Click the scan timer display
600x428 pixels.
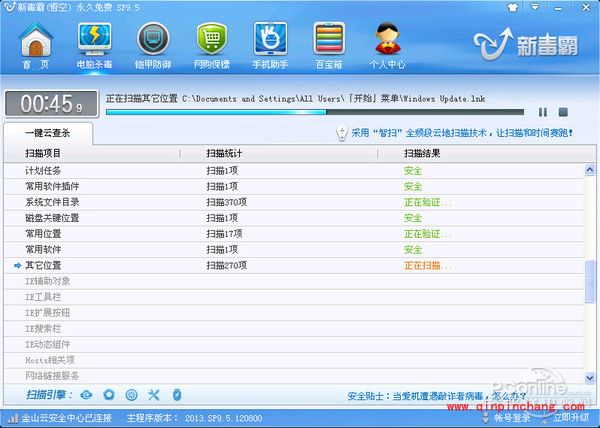coord(51,104)
